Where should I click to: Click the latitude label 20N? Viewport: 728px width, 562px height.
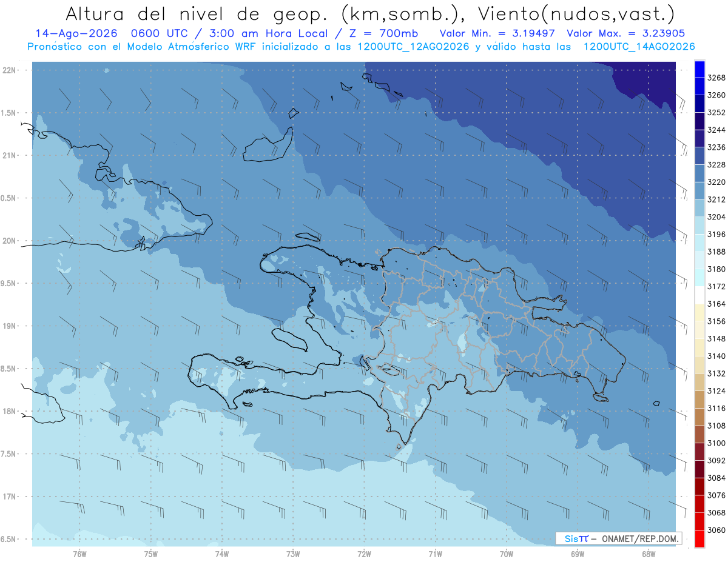coord(9,241)
